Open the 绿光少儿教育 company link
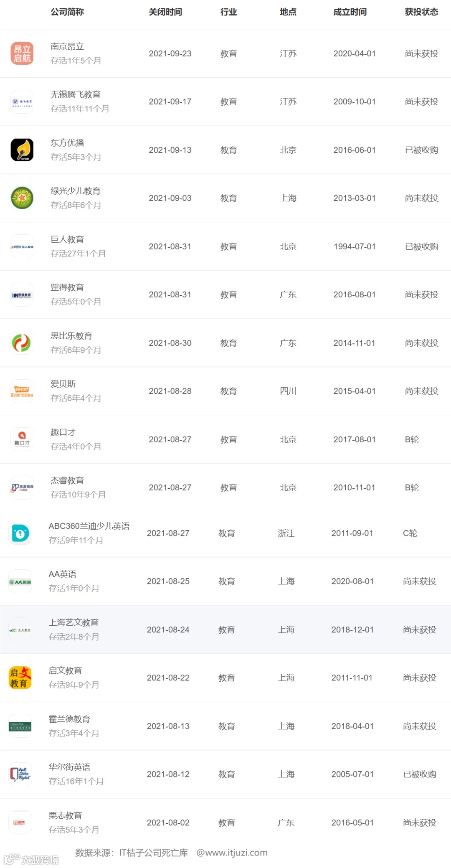The height and width of the screenshot is (868, 451). [x=76, y=191]
